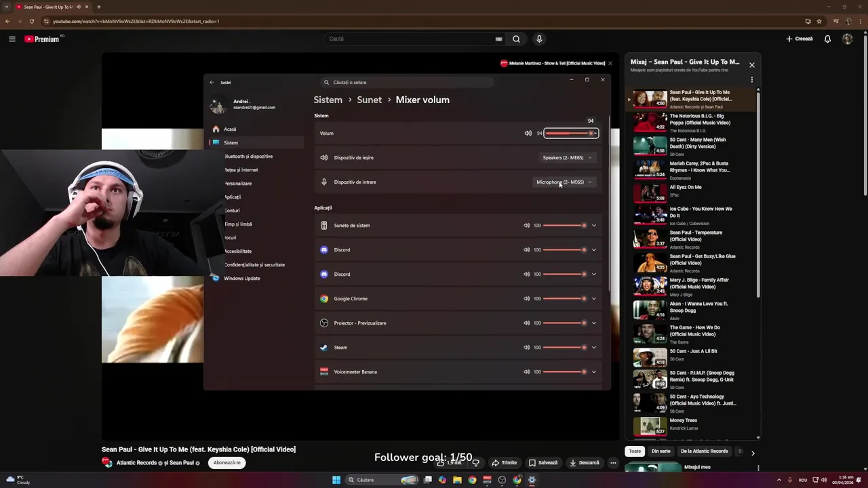
Task: Mute the Discord row just above Google Chrome
Action: 526,274
